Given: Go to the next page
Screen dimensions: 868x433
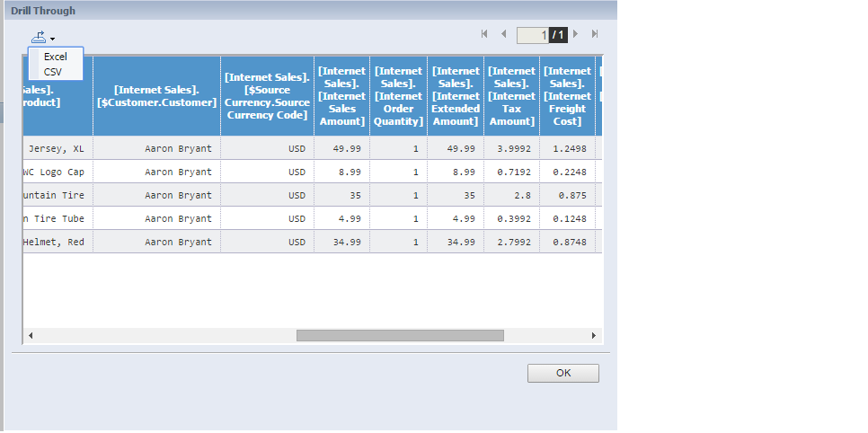Looking at the screenshot, I should 576,34.
